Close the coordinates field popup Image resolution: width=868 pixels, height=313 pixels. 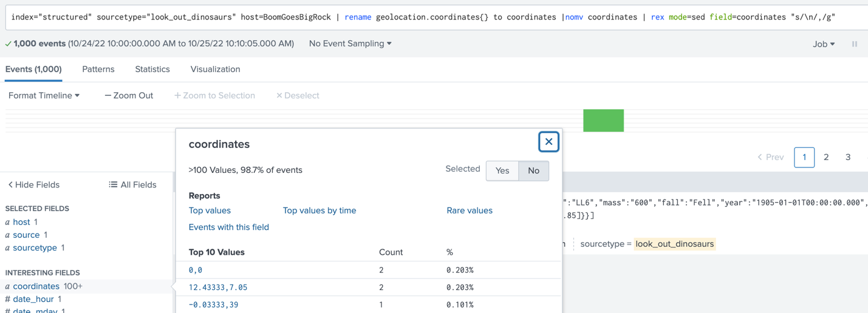click(548, 142)
